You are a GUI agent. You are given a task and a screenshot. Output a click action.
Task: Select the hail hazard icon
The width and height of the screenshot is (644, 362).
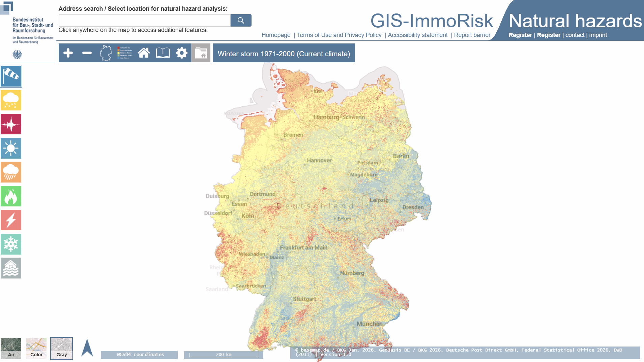pyautogui.click(x=11, y=100)
